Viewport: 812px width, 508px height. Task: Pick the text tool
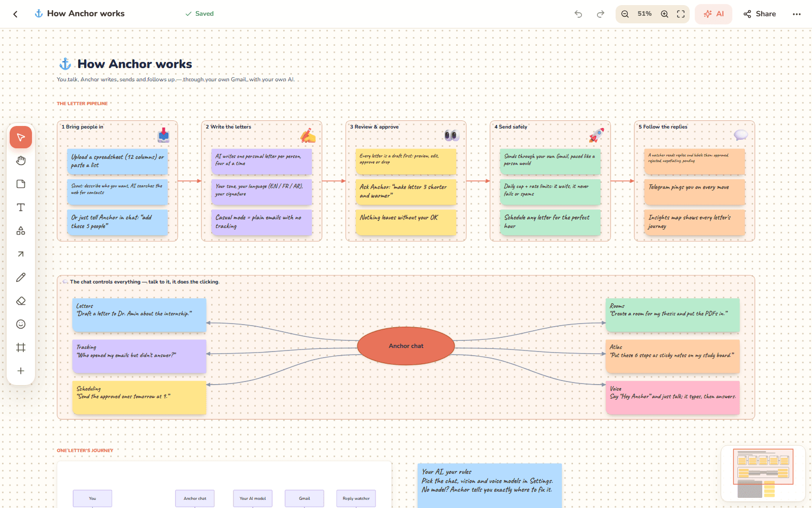(x=21, y=207)
